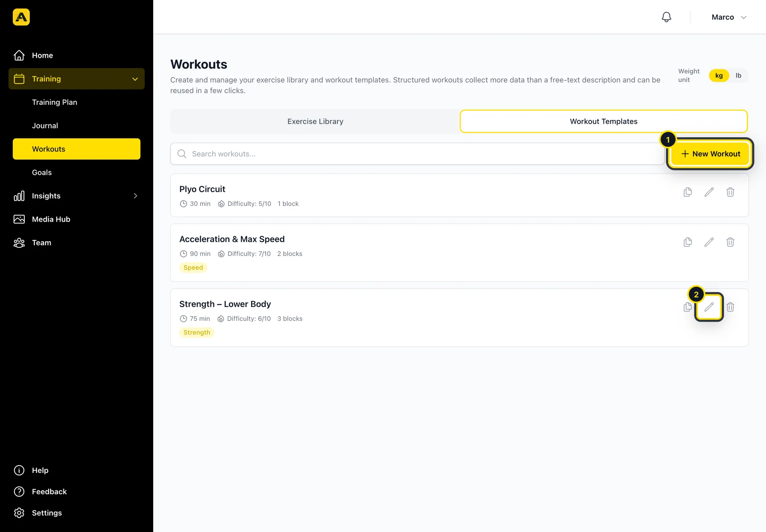Duplicate Acceleration & Max Speed workout
Screen dimensions: 766x532
coord(688,242)
